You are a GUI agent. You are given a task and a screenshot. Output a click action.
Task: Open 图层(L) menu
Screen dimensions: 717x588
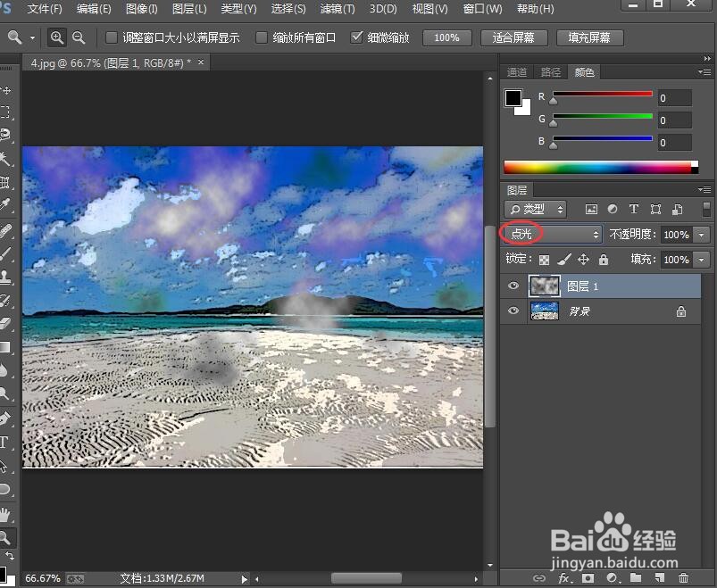point(189,9)
